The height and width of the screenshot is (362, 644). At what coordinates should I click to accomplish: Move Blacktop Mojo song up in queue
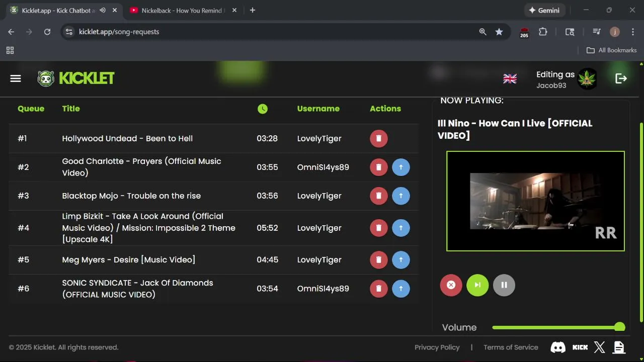tap(401, 196)
